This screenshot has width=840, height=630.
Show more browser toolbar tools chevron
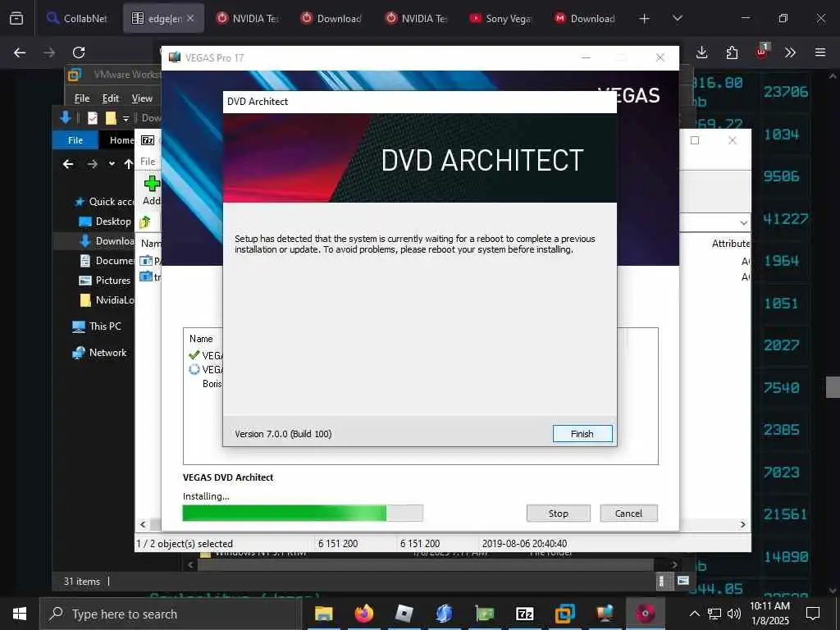coord(790,52)
